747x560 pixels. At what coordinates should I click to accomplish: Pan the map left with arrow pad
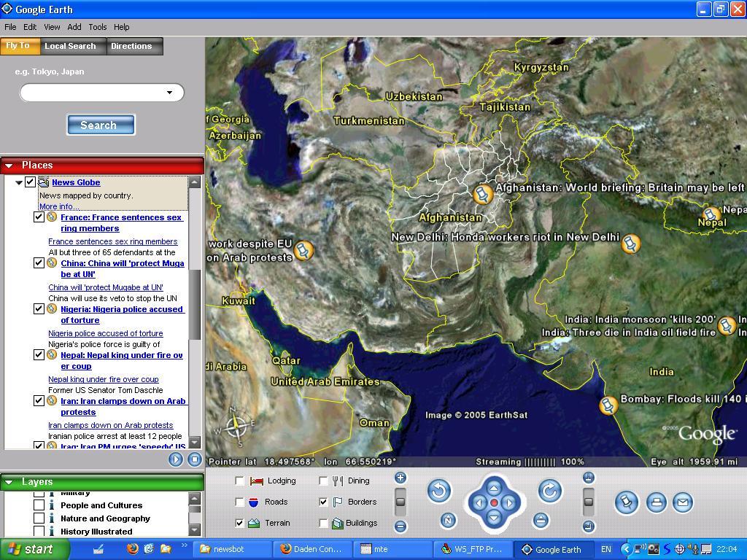tap(479, 503)
